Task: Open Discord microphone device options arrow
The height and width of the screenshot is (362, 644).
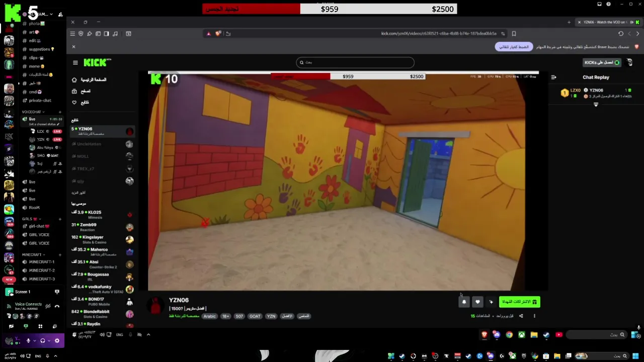Action: (x=34, y=340)
